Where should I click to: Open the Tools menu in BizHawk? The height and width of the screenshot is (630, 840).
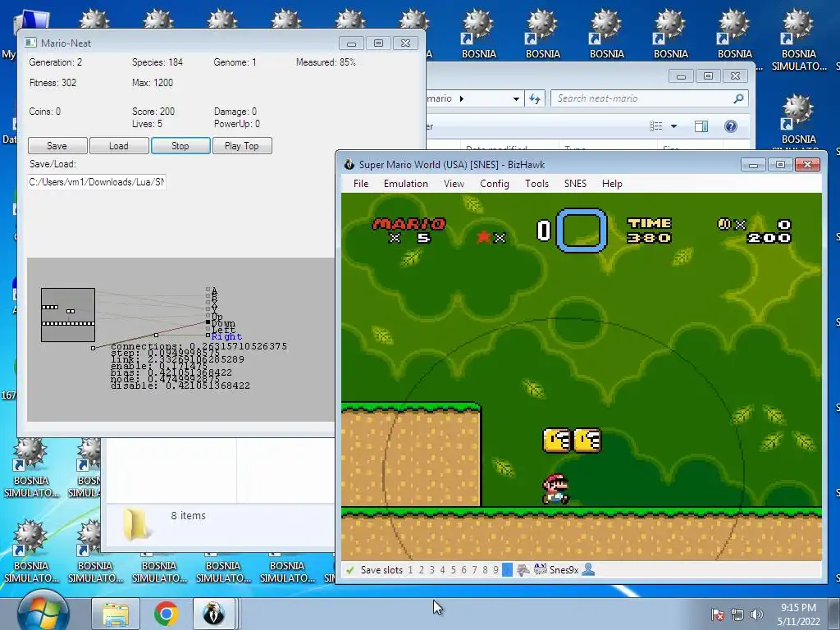pyautogui.click(x=536, y=184)
